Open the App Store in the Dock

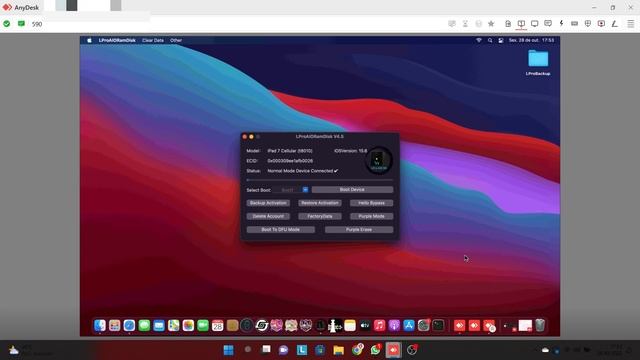(409, 325)
